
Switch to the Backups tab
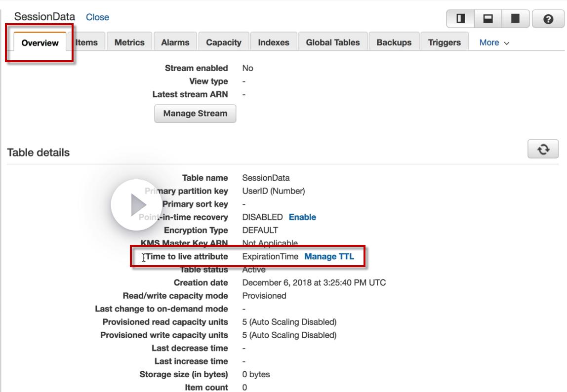point(394,42)
